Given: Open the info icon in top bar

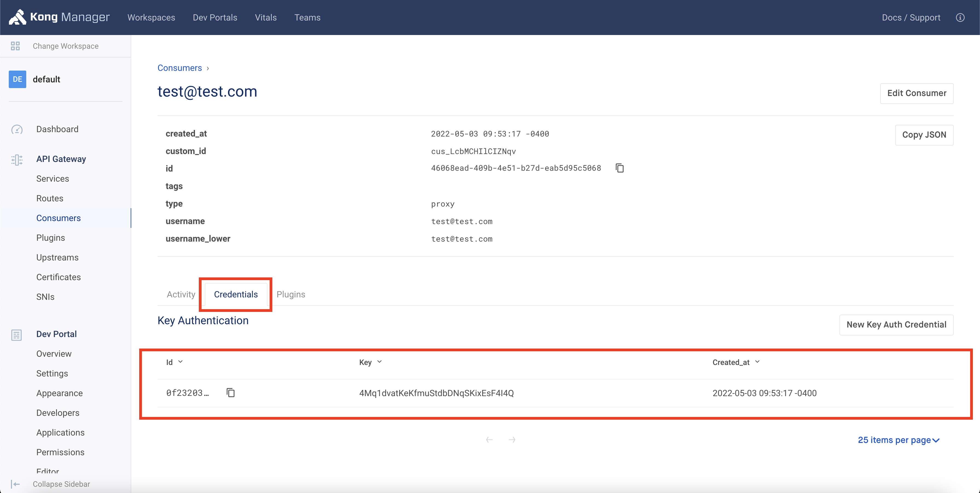Looking at the screenshot, I should click(961, 18).
